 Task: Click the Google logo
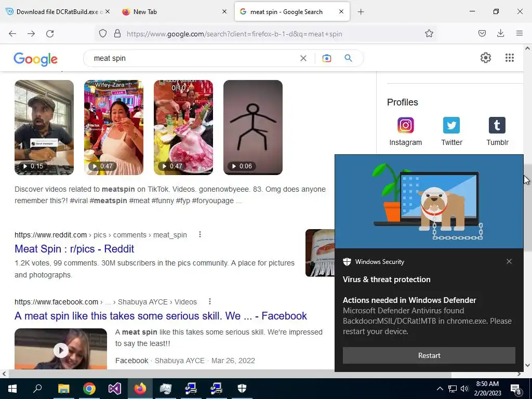pos(36,59)
